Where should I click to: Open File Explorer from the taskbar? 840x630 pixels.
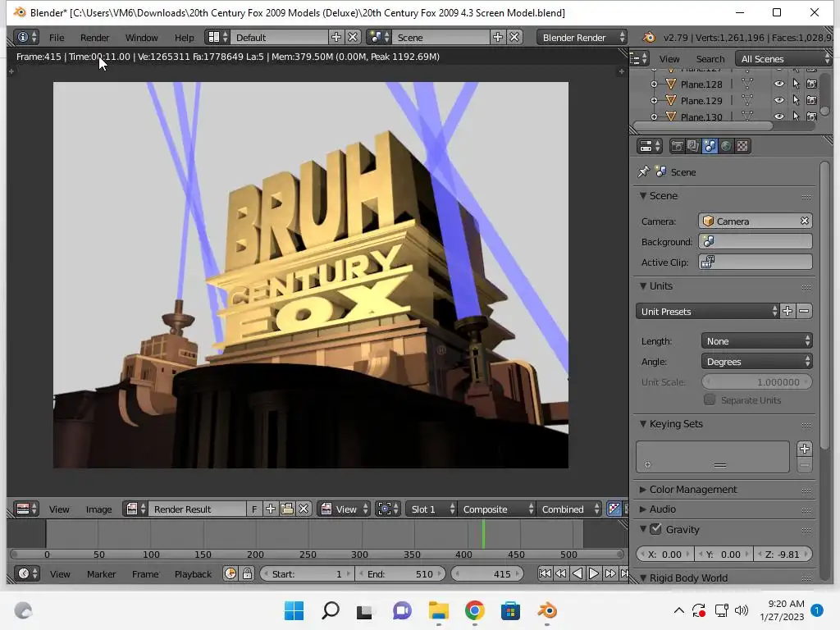pyautogui.click(x=439, y=610)
